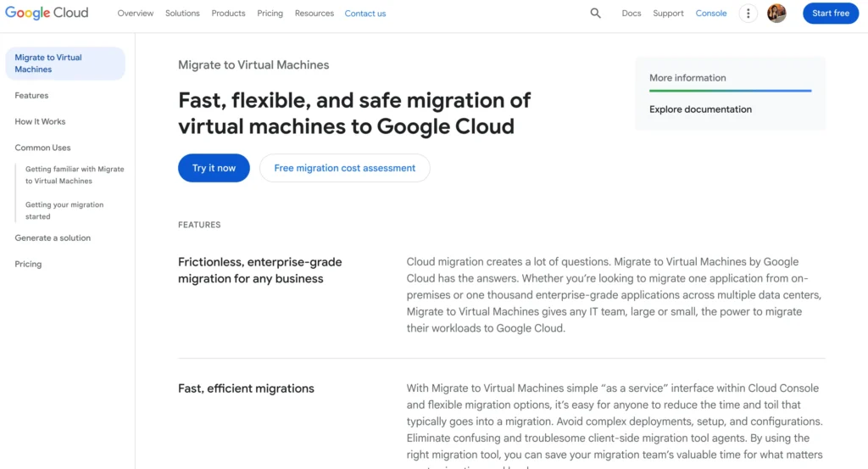Image resolution: width=868 pixels, height=469 pixels.
Task: Go to the Console
Action: 711,14
